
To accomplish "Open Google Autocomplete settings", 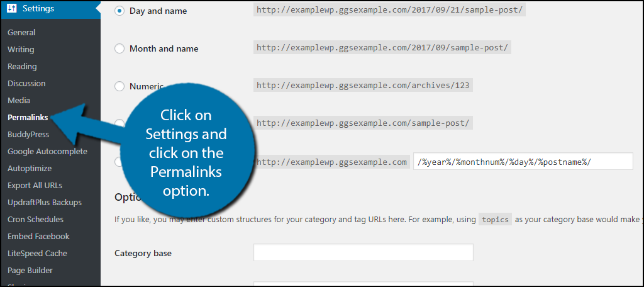I will tap(47, 151).
